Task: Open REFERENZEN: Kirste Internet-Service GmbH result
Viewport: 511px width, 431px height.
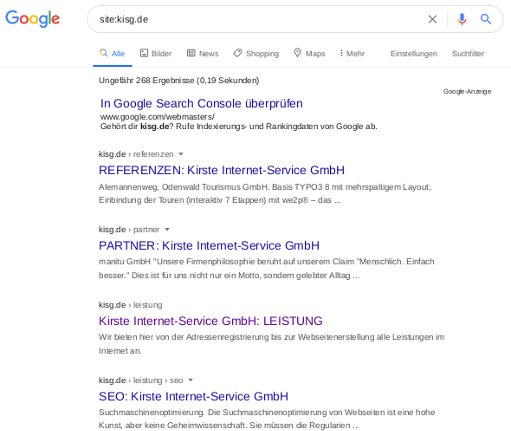Action: (221, 170)
